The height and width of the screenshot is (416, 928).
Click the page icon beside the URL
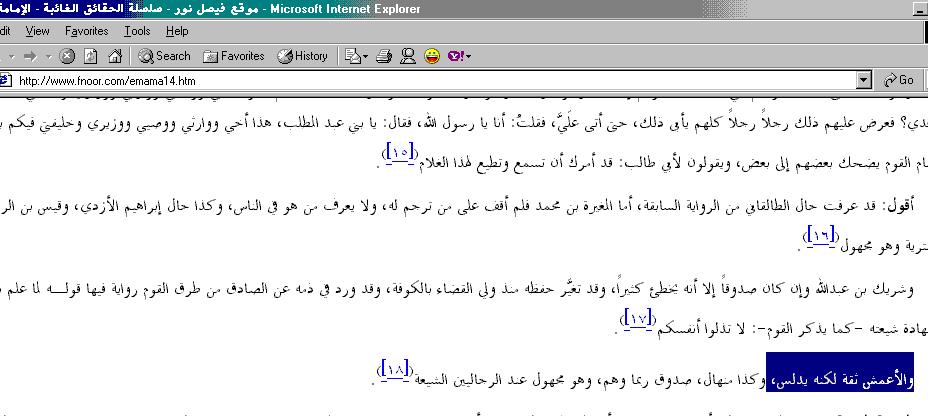(x=6, y=80)
